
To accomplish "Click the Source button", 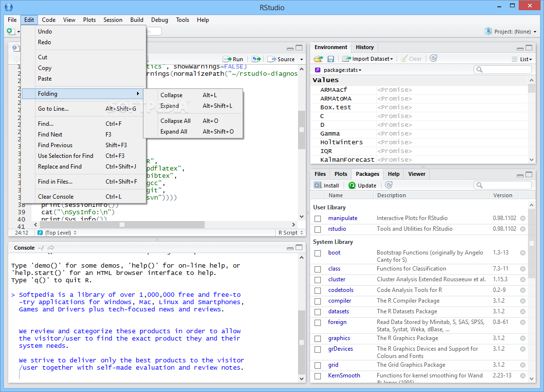I will point(281,59).
